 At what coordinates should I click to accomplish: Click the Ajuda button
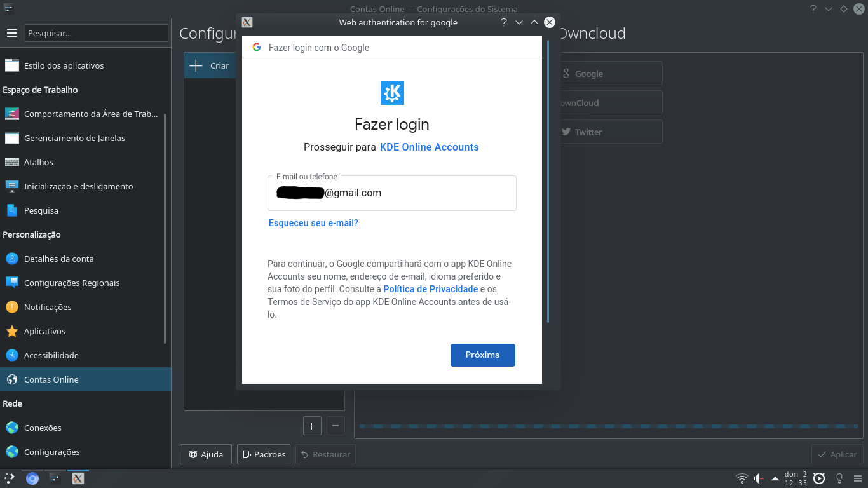click(x=205, y=454)
